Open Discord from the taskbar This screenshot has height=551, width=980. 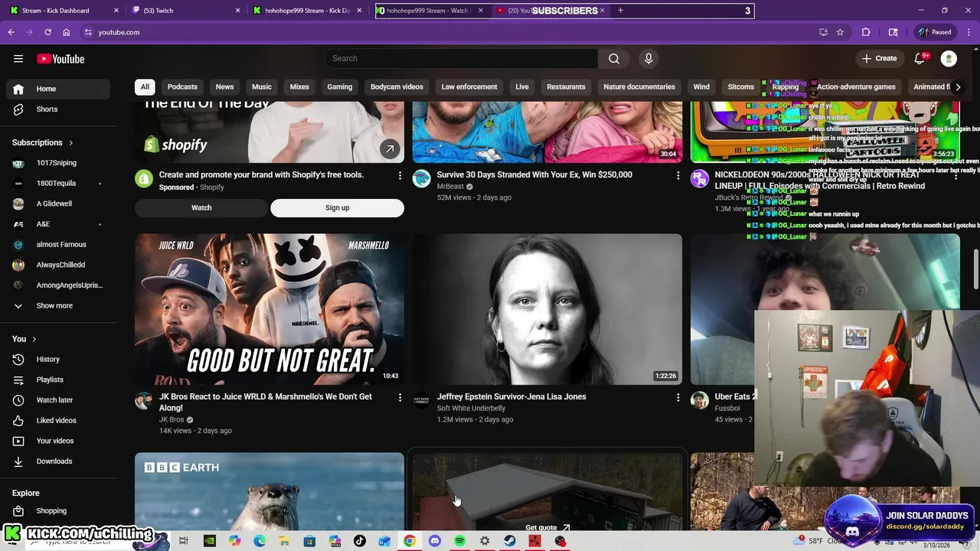tap(435, 541)
